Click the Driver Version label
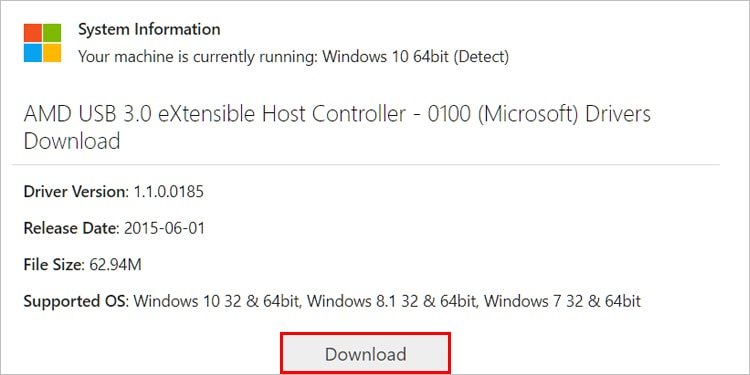The image size is (750, 375). [x=76, y=192]
